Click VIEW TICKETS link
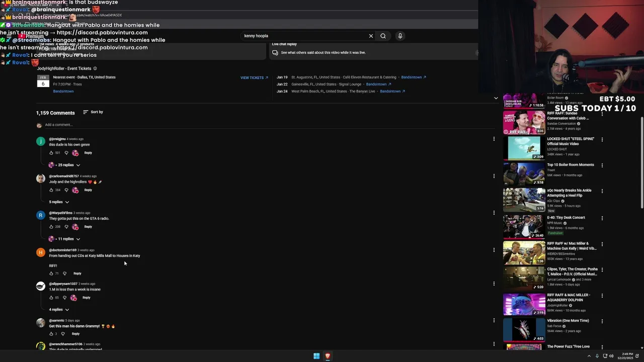The height and width of the screenshot is (362, 644). click(254, 78)
